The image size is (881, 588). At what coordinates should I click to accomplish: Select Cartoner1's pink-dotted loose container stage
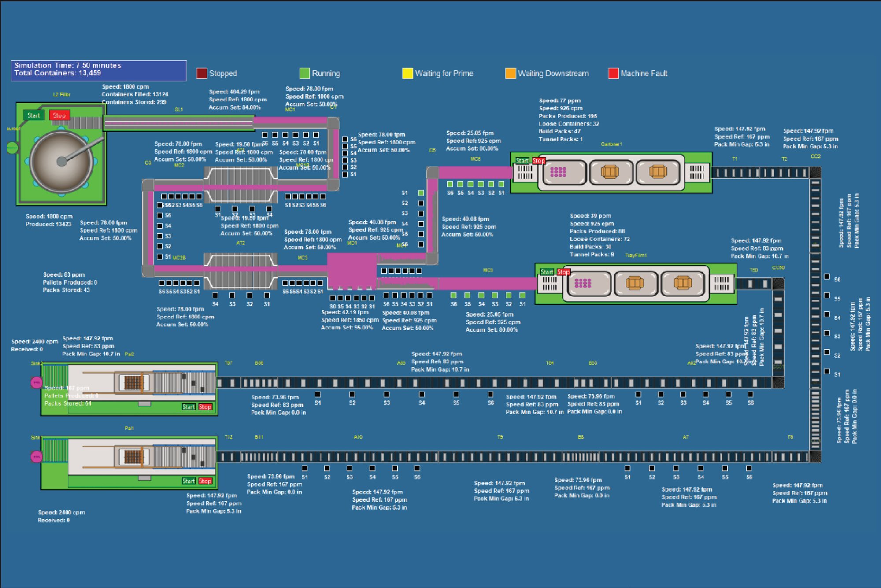(558, 172)
